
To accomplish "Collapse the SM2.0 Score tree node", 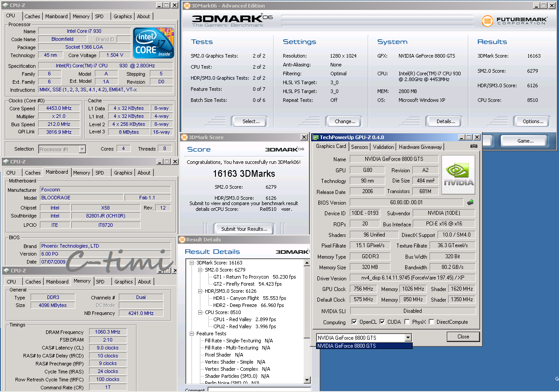I will coord(200,270).
